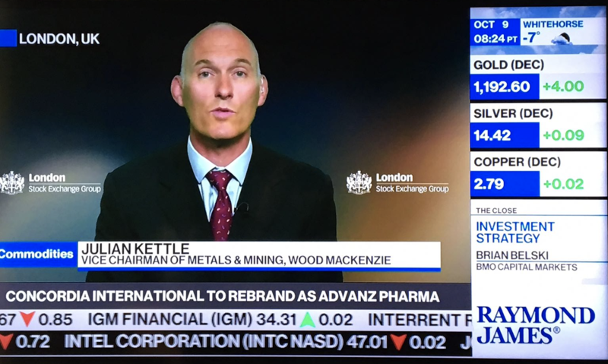Click the Raymond James sponsor logo
Screen dimensions: 608x364
536,324
